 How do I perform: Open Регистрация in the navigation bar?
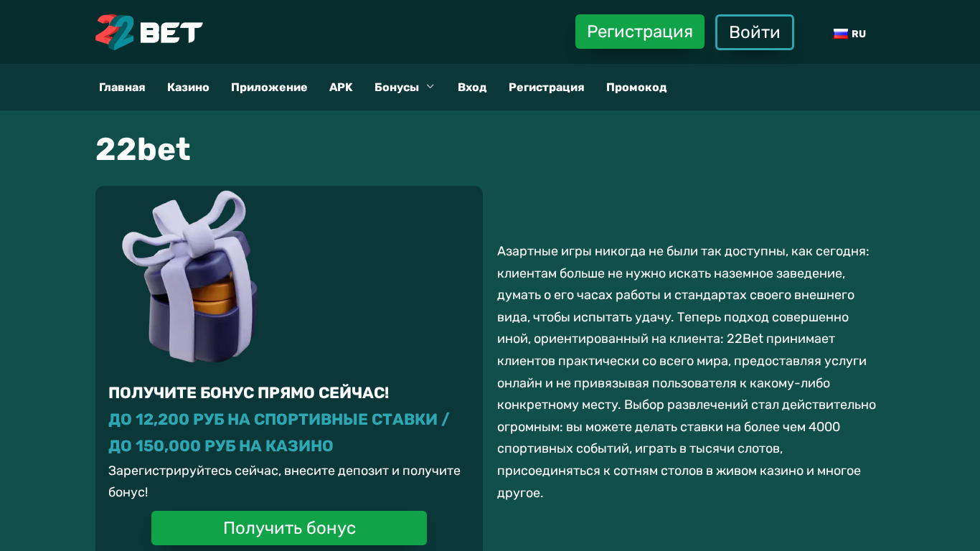(547, 88)
